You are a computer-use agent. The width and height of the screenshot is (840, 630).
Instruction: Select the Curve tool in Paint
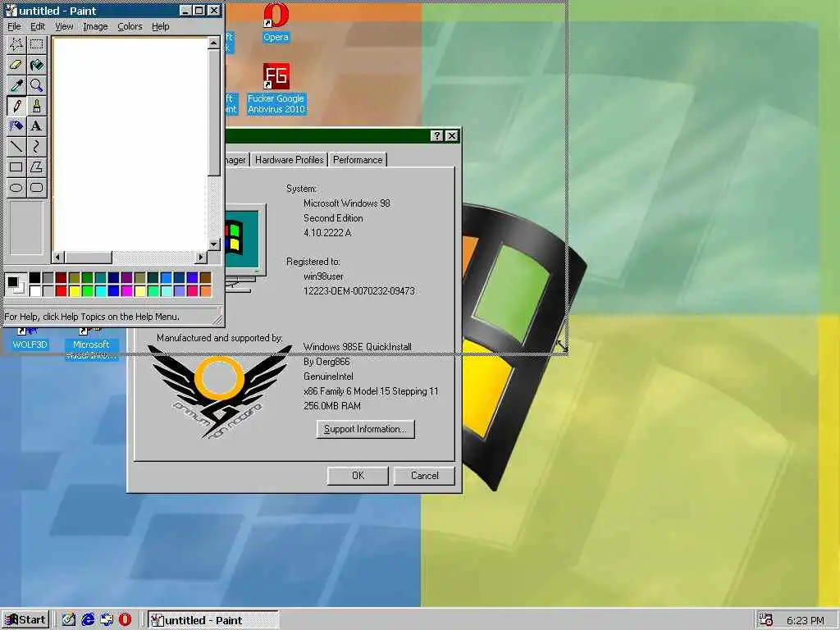coord(36,146)
